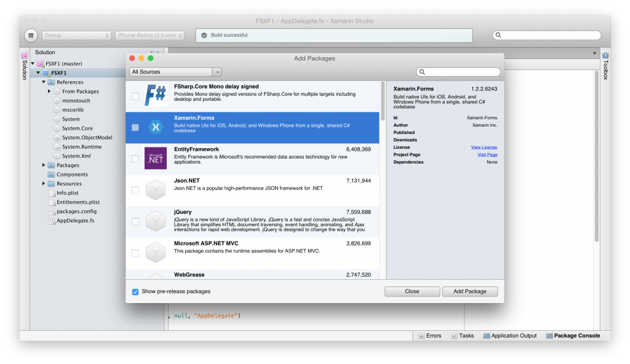Click the jQuery package cube icon
This screenshot has height=364, width=630.
[156, 221]
